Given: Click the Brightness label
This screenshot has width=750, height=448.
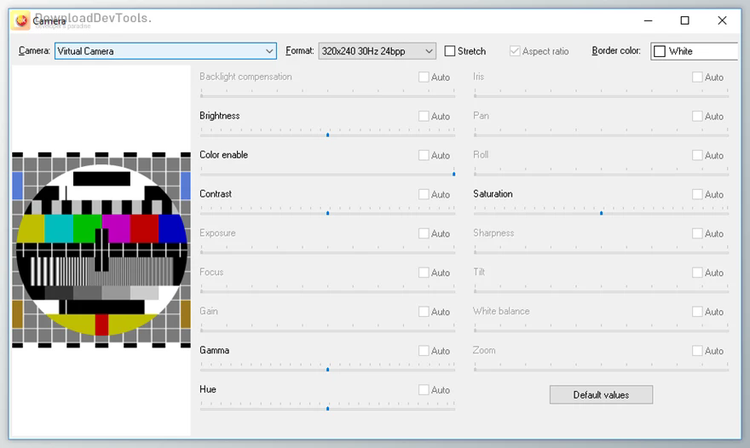Looking at the screenshot, I should tap(220, 116).
